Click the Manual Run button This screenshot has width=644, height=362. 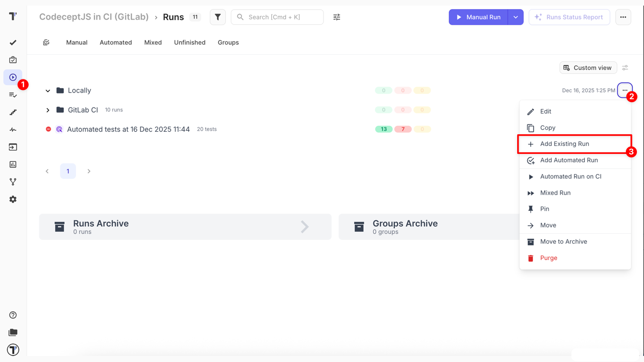tap(478, 17)
